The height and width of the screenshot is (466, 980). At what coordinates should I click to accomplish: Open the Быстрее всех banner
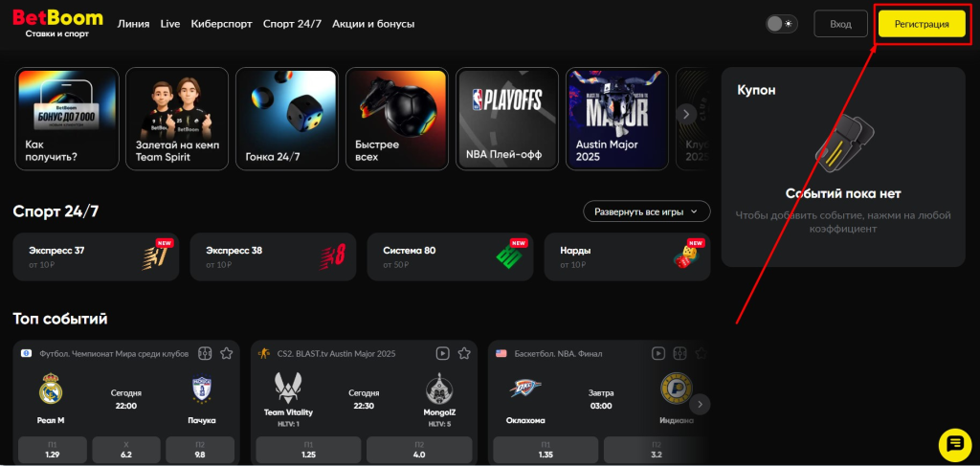(x=397, y=119)
